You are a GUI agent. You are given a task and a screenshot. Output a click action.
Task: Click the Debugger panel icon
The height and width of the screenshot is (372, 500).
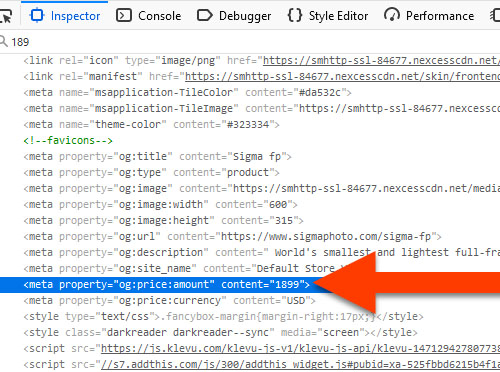(204, 16)
